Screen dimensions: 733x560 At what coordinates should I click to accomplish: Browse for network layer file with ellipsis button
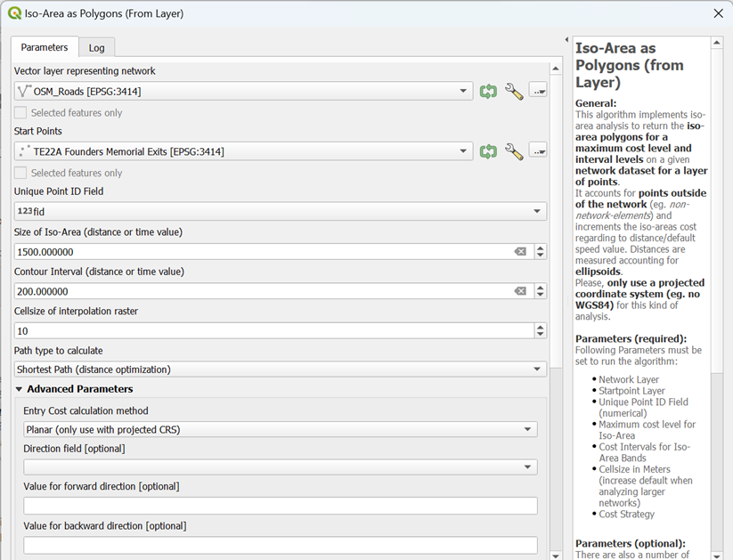pyautogui.click(x=538, y=91)
